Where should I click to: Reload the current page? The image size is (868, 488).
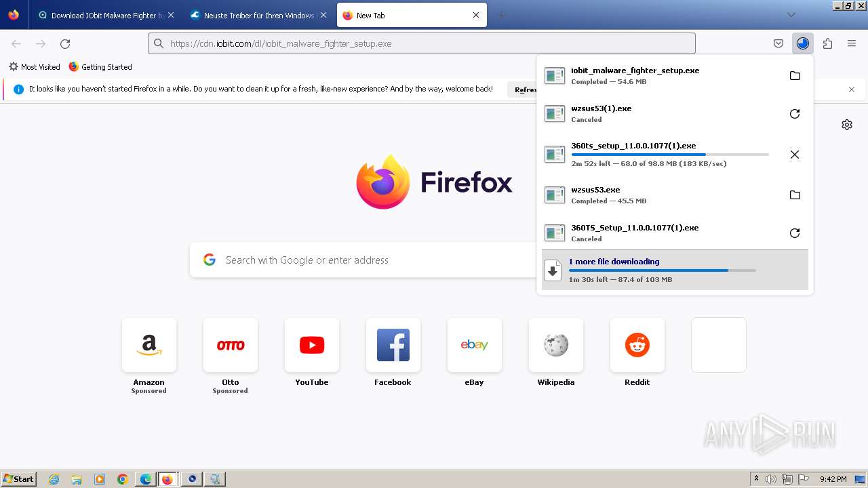[x=65, y=43]
